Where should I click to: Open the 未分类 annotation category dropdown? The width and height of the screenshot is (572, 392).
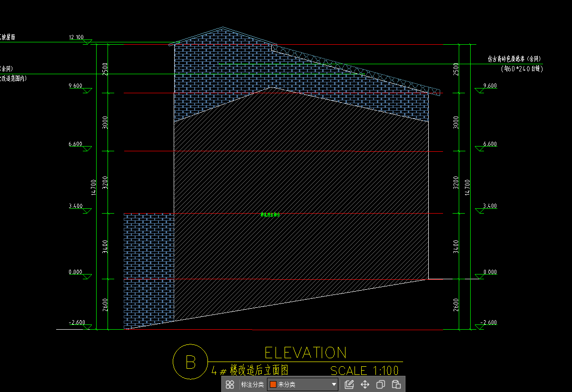pos(303,384)
